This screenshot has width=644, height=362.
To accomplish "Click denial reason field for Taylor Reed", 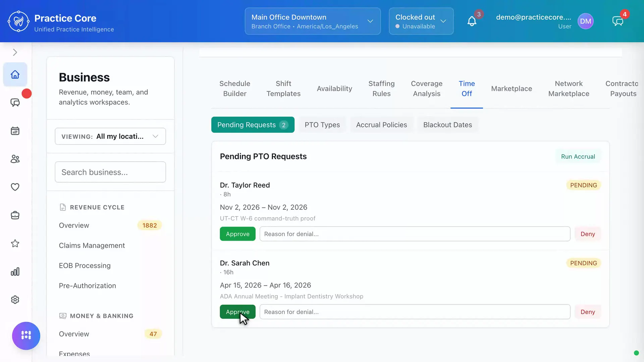I will tap(415, 234).
